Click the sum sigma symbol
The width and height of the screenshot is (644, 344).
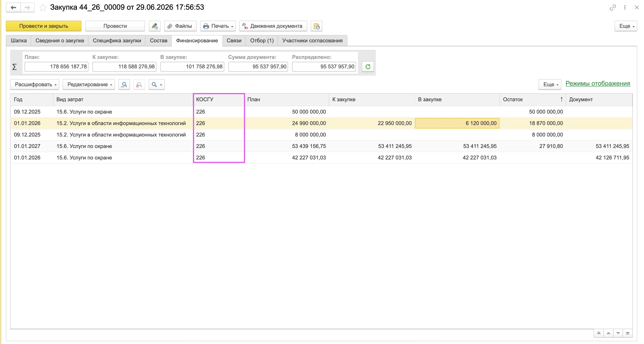(15, 67)
